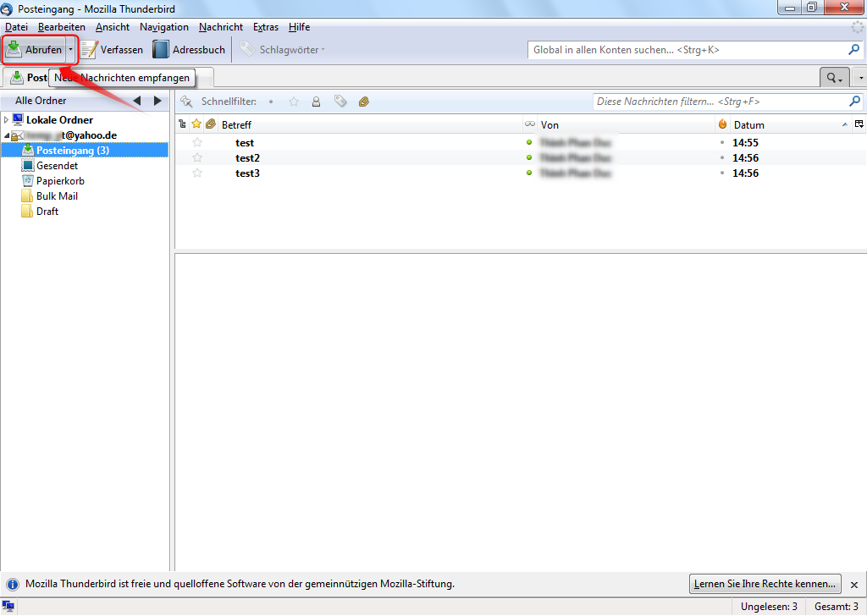Screen dimensions: 867x616
Task: Filter by contacts in Schnellfilter bar
Action: [x=316, y=102]
